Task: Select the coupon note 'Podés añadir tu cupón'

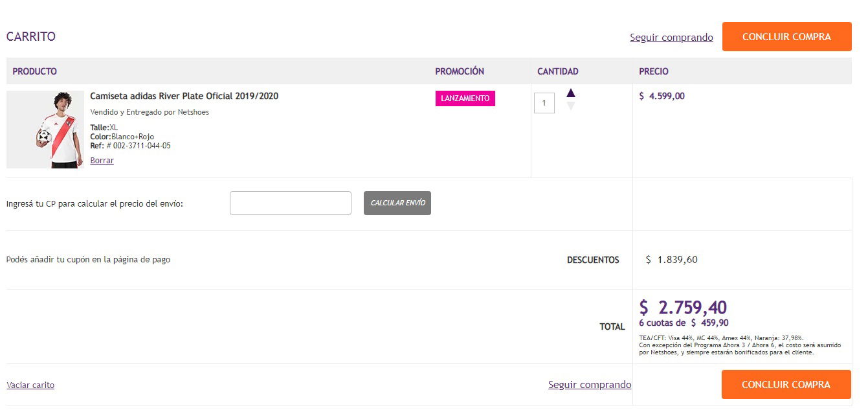Action: pyautogui.click(x=88, y=260)
